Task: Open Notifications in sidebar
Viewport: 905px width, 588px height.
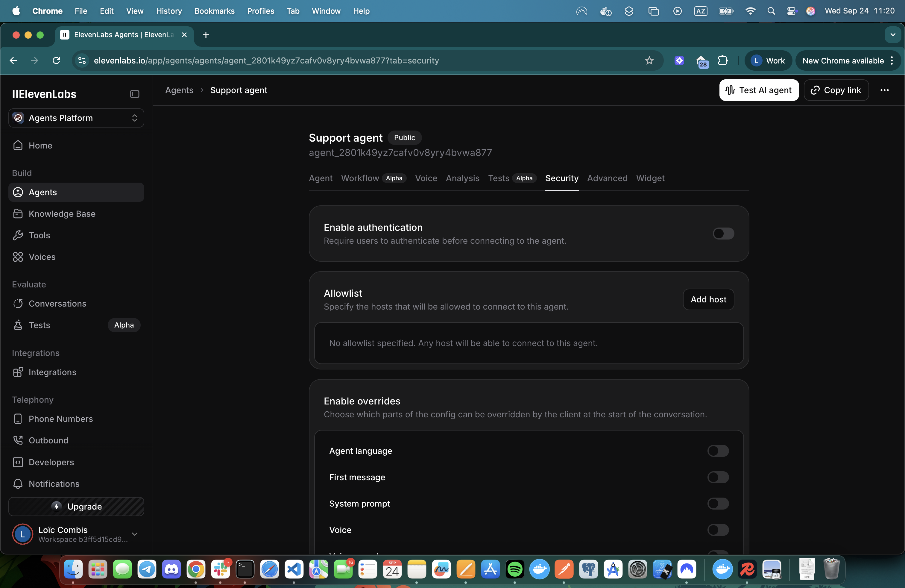Action: pos(54,484)
